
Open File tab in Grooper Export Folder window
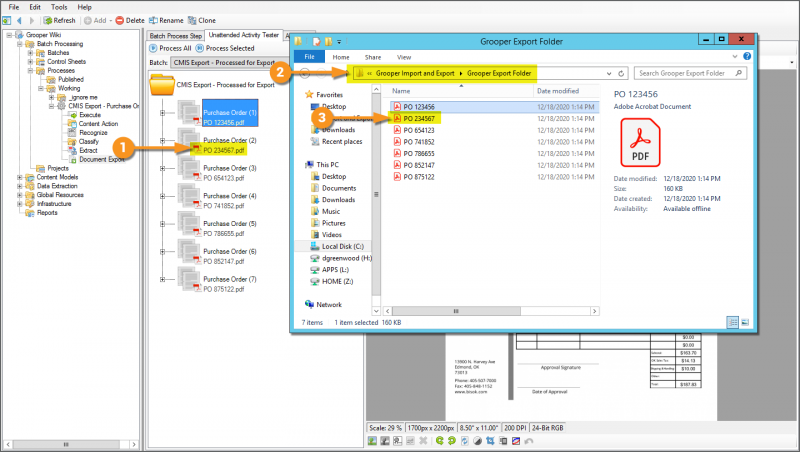(x=309, y=57)
